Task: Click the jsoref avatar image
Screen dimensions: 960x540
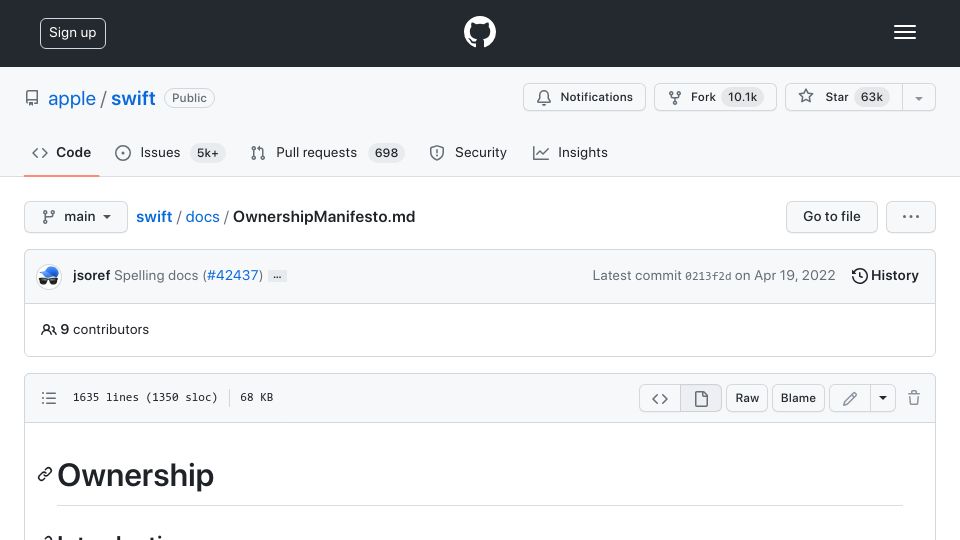Action: coord(49,277)
